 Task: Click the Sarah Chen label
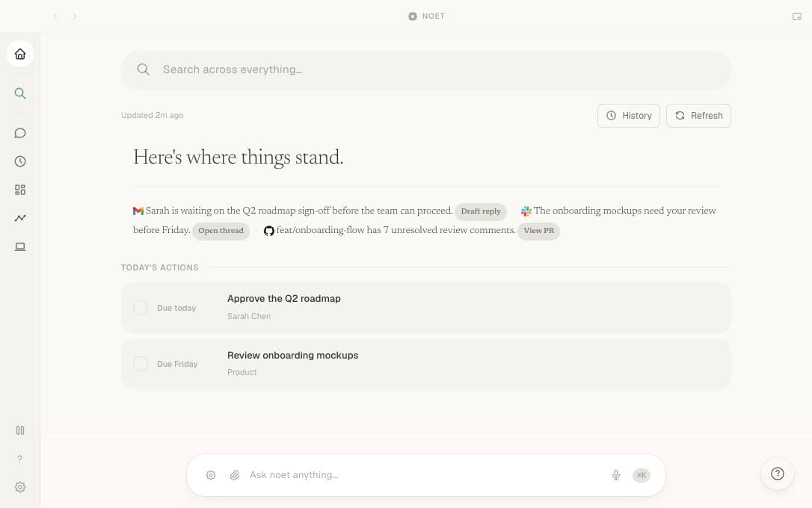[249, 316]
